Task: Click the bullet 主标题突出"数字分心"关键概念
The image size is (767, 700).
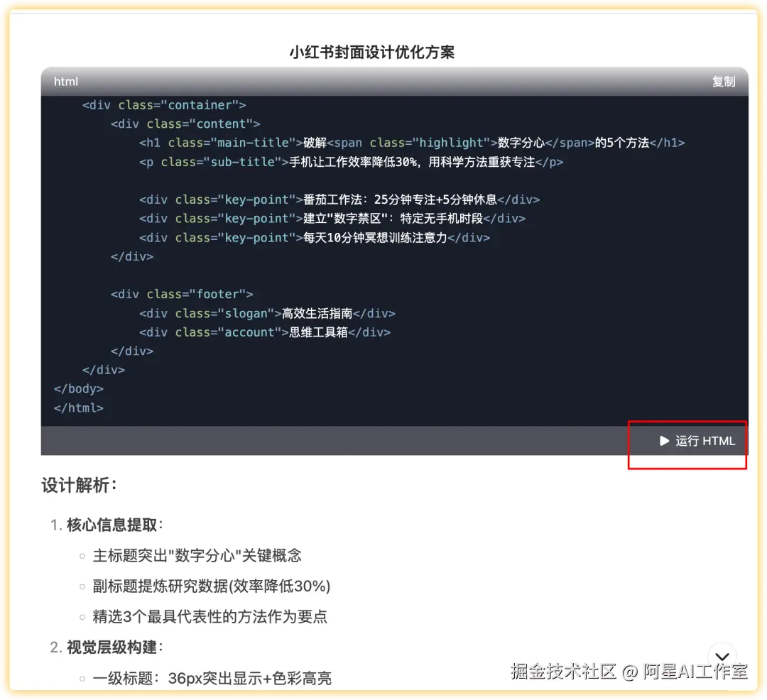Action: click(197, 555)
